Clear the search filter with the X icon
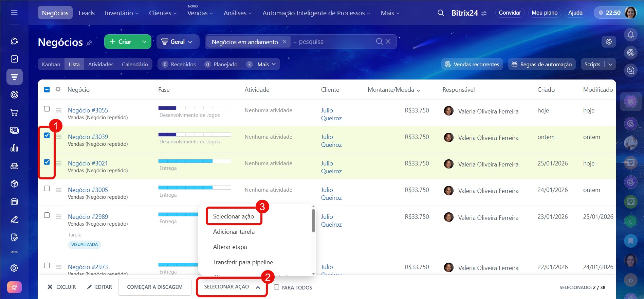 click(388, 41)
